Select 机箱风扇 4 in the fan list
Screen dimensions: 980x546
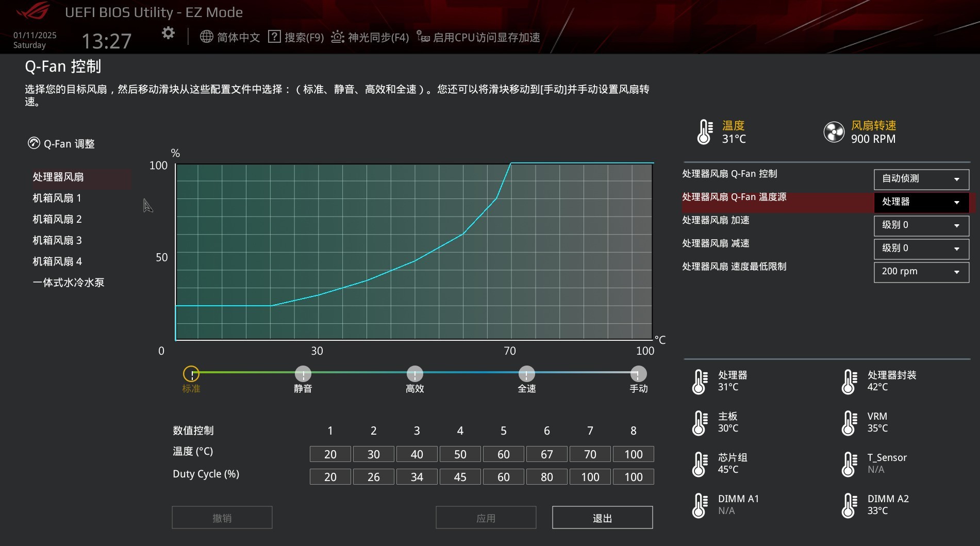[x=57, y=261]
